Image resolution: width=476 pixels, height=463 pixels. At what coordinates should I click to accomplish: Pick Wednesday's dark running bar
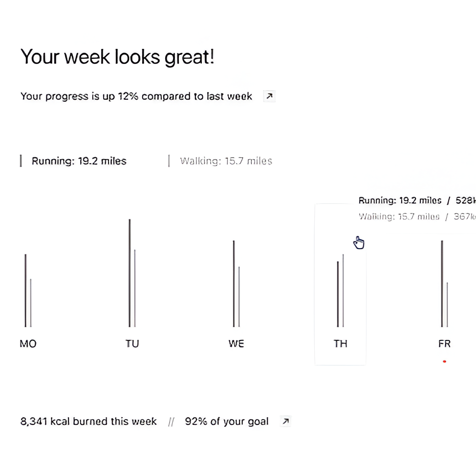point(234,283)
